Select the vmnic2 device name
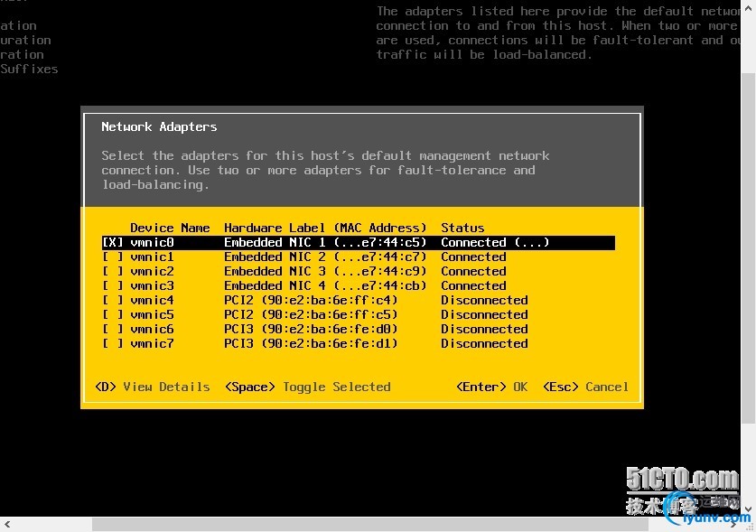756x532 pixels. point(152,272)
